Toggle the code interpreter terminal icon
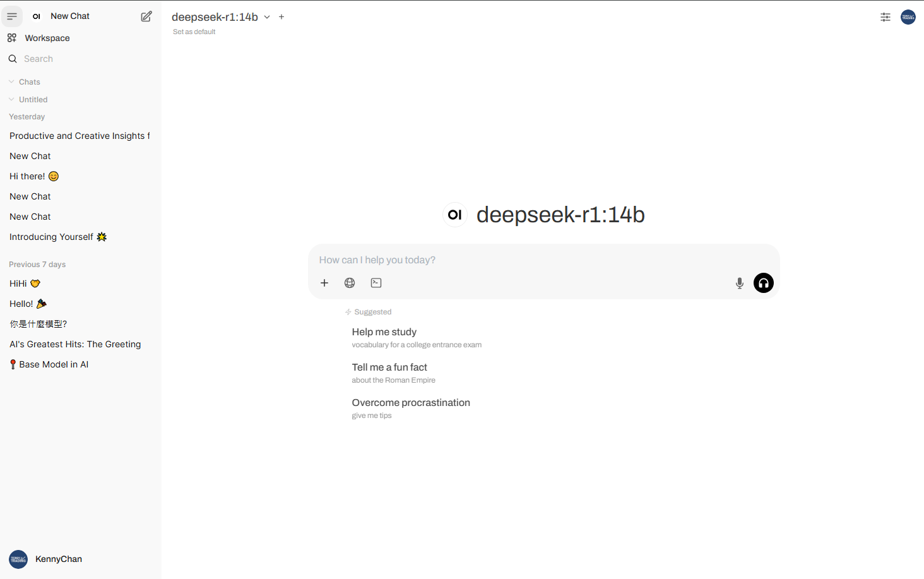924x579 pixels. click(376, 283)
